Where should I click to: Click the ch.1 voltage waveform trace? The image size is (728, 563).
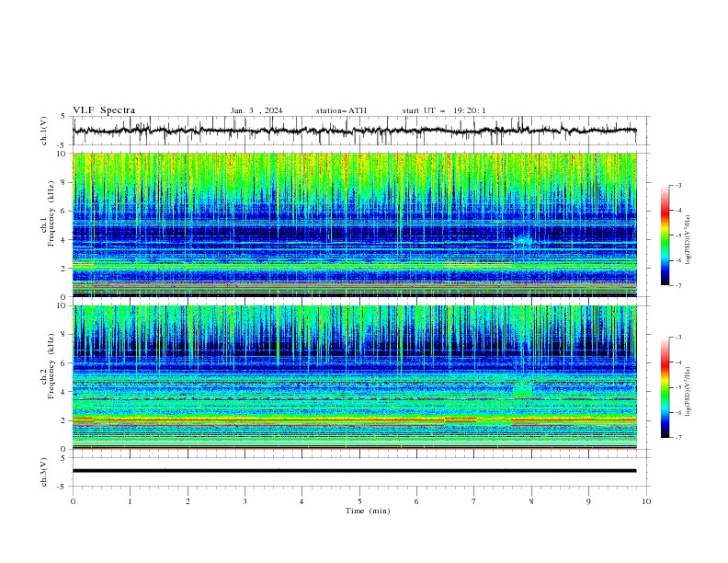pyautogui.click(x=354, y=131)
